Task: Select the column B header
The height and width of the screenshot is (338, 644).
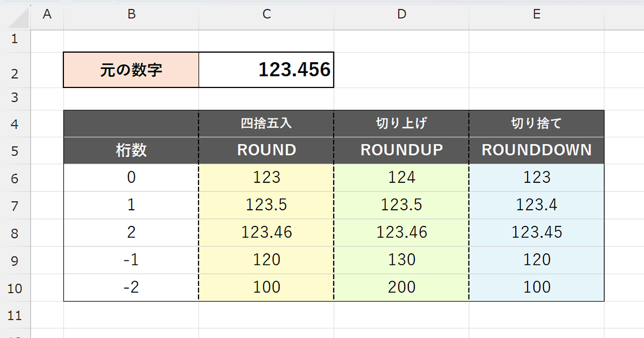Action: coord(131,15)
